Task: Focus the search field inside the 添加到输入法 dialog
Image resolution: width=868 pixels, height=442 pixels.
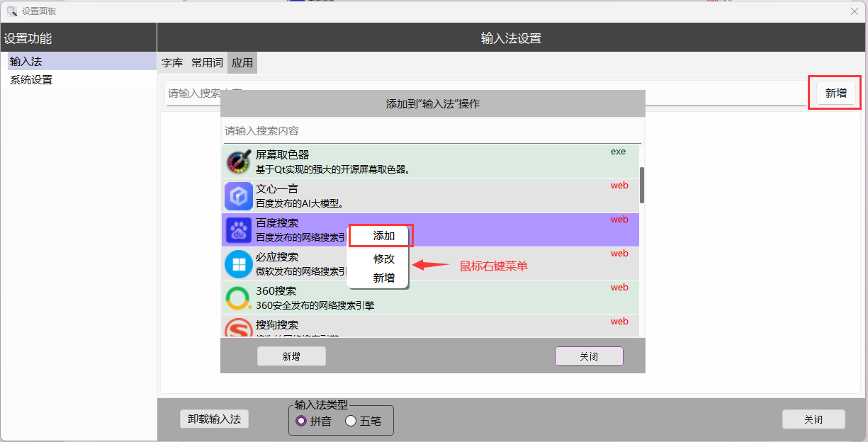Action: [x=433, y=131]
